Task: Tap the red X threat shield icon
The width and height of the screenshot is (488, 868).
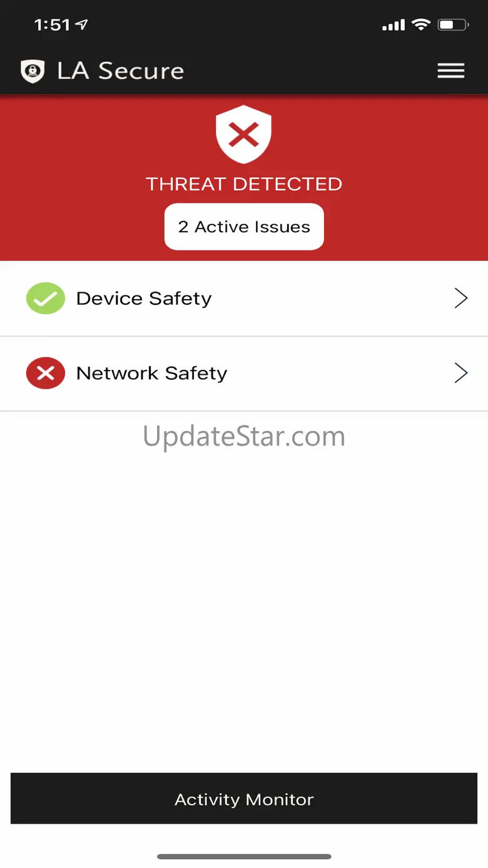Action: coord(243,134)
